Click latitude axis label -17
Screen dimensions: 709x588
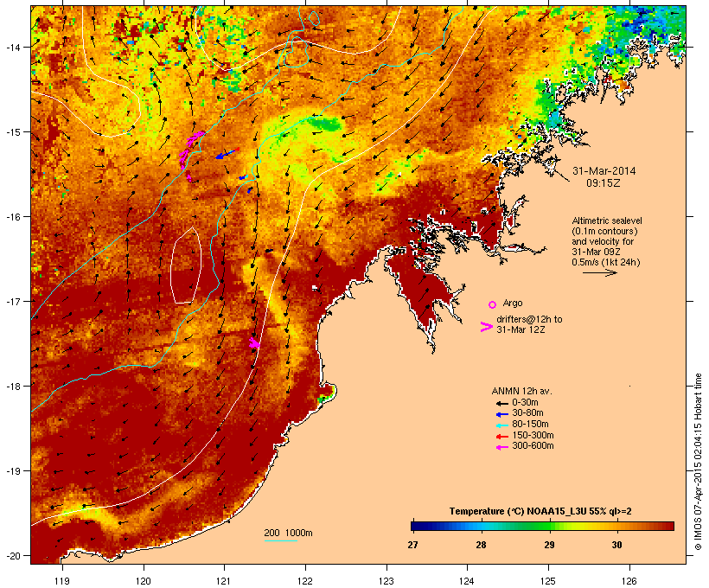(x=12, y=301)
